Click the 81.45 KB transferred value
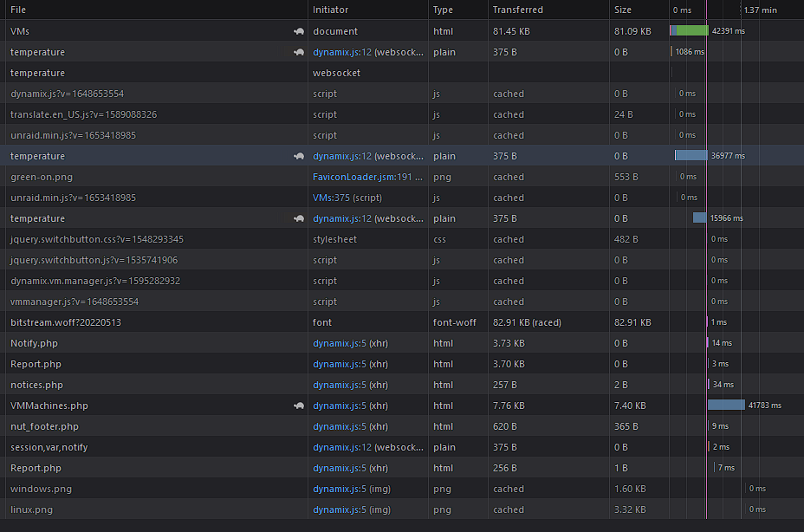 pyautogui.click(x=511, y=31)
